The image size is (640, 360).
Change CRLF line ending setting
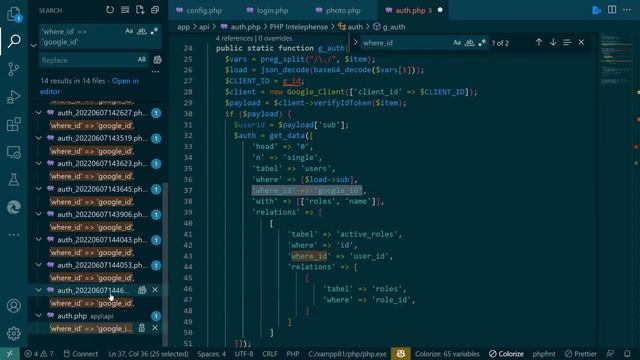click(x=269, y=353)
